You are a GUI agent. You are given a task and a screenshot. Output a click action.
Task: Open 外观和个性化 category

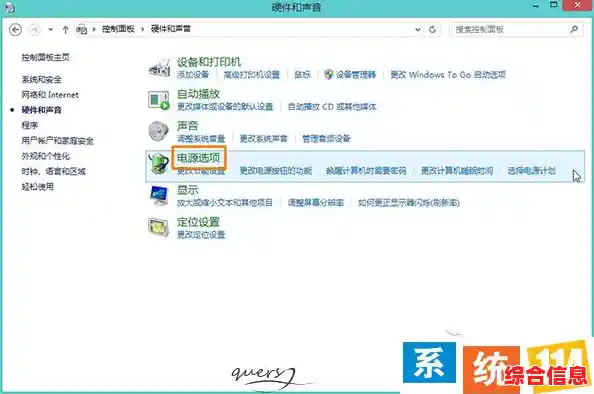pos(45,156)
